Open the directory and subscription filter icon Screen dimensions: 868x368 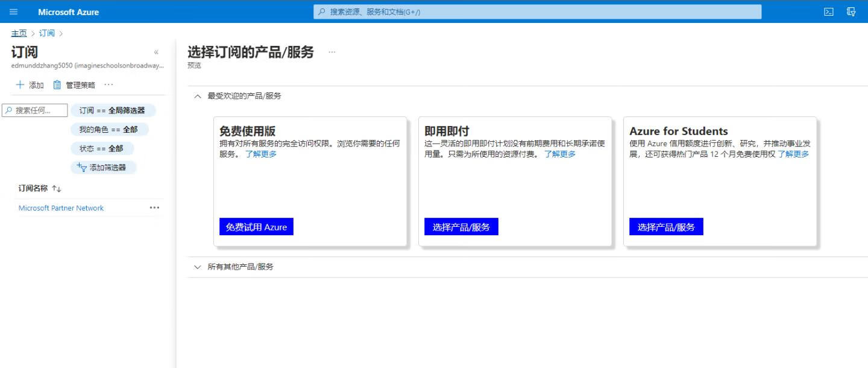click(x=851, y=11)
